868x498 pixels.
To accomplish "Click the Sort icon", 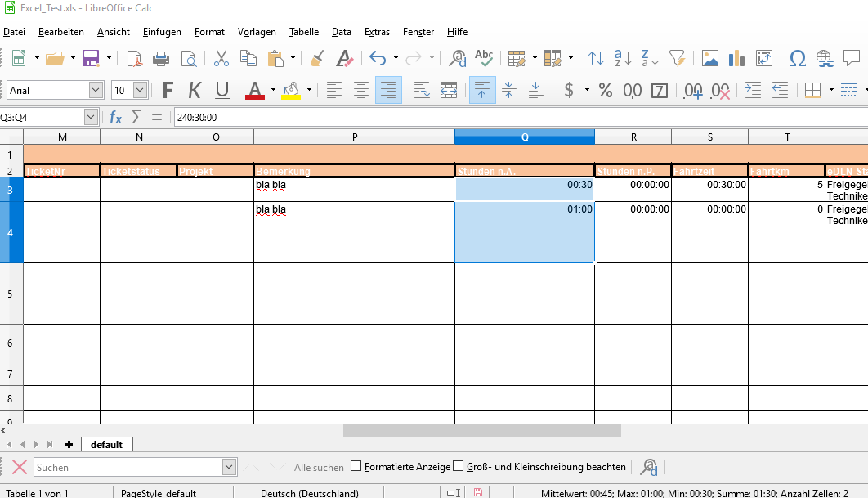I will [x=596, y=58].
